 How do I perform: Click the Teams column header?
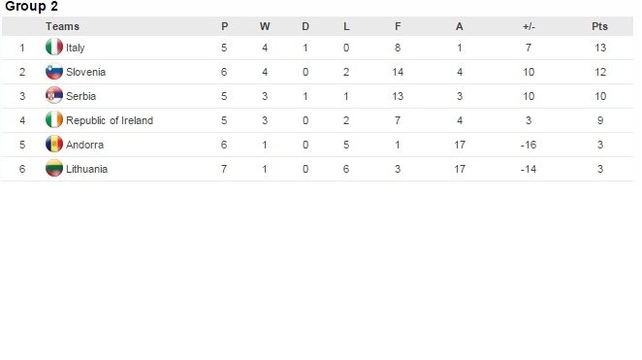62,26
